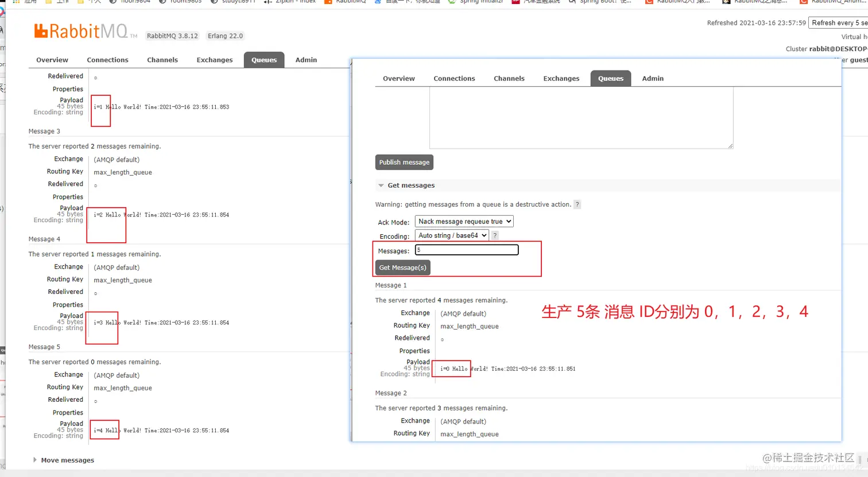The height and width of the screenshot is (477, 868).
Task: Collapse the Get messages section
Action: (411, 185)
